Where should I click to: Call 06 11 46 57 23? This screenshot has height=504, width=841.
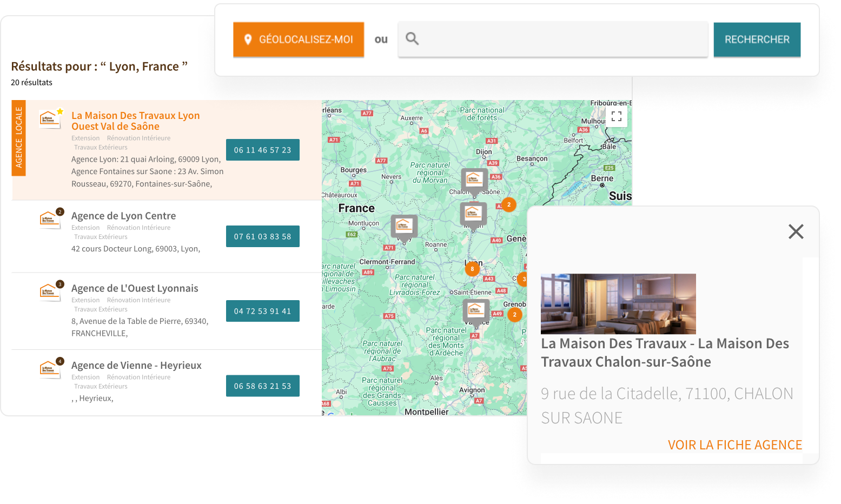point(263,150)
